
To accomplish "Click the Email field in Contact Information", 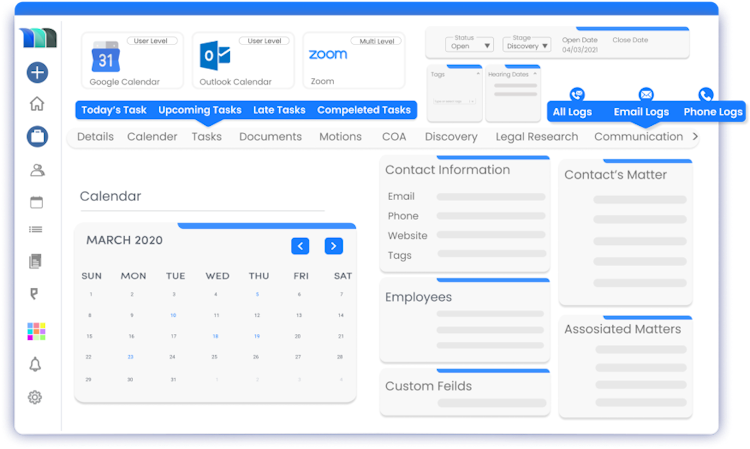I will [x=491, y=197].
